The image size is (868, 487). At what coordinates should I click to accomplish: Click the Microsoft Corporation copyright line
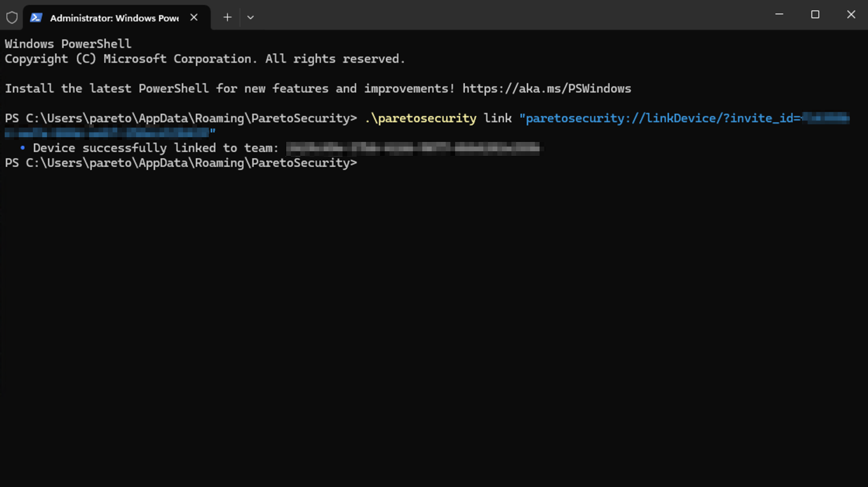(204, 59)
